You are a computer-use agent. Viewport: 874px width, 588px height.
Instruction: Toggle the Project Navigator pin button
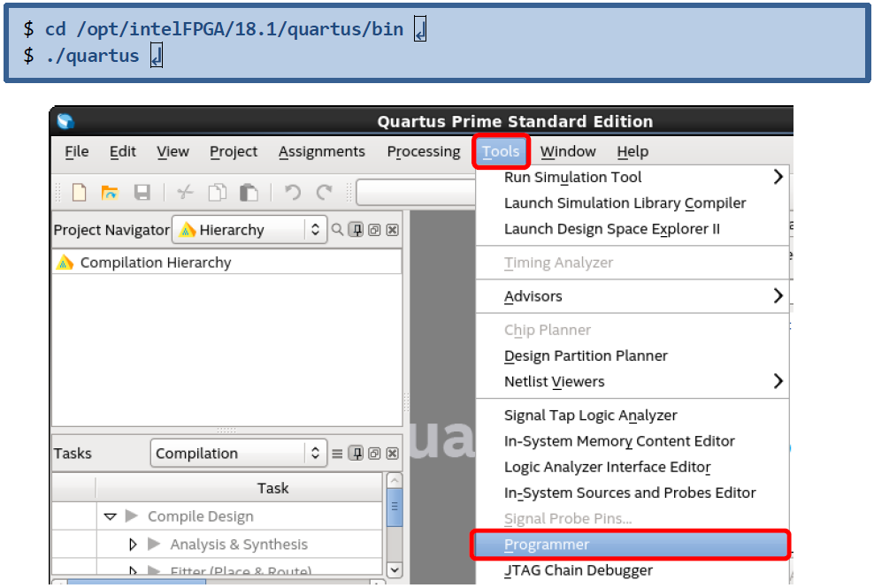point(356,230)
